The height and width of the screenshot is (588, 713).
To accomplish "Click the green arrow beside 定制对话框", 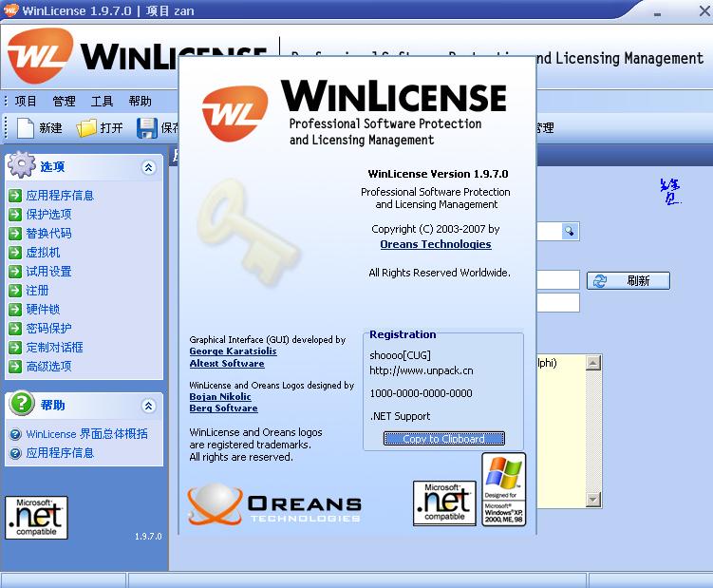I will pos(15,348).
